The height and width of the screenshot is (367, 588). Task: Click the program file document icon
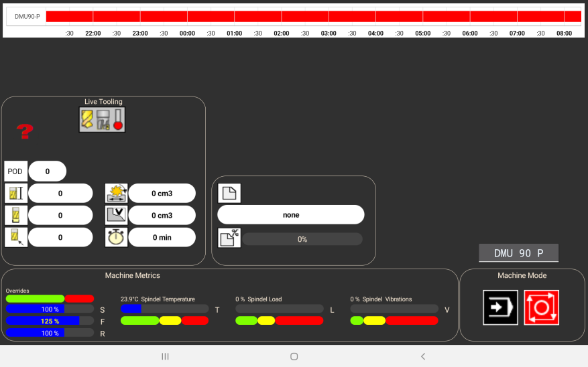pos(229,194)
